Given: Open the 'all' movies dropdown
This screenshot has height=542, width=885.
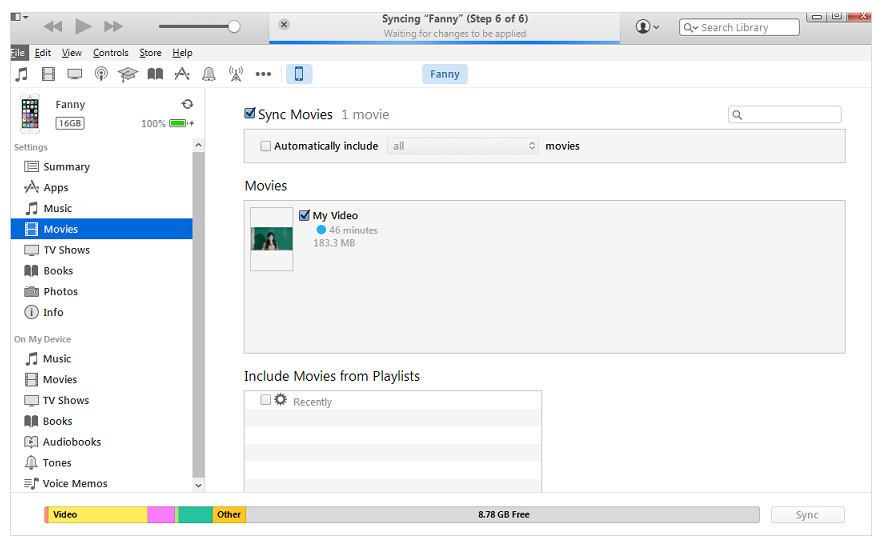Looking at the screenshot, I should tap(463, 146).
